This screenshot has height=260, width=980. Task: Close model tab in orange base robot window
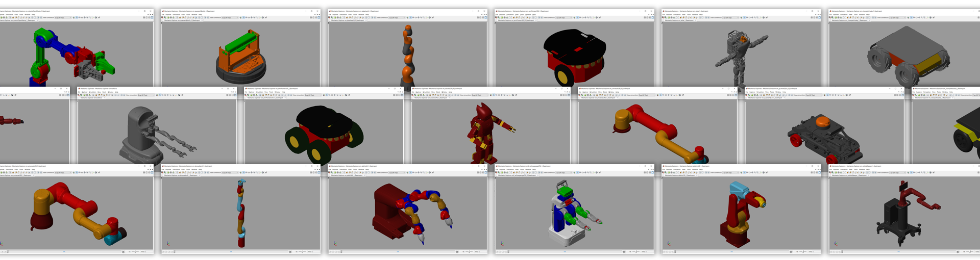coord(202,20)
